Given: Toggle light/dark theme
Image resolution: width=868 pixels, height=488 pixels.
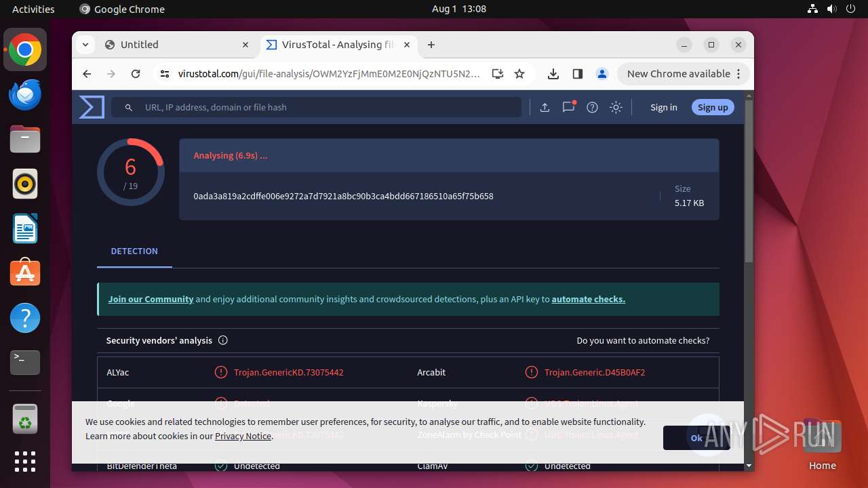Looking at the screenshot, I should pos(616,107).
